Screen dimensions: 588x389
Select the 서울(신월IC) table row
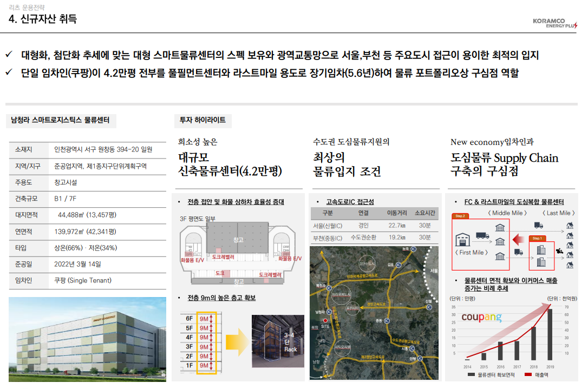tap(374, 226)
